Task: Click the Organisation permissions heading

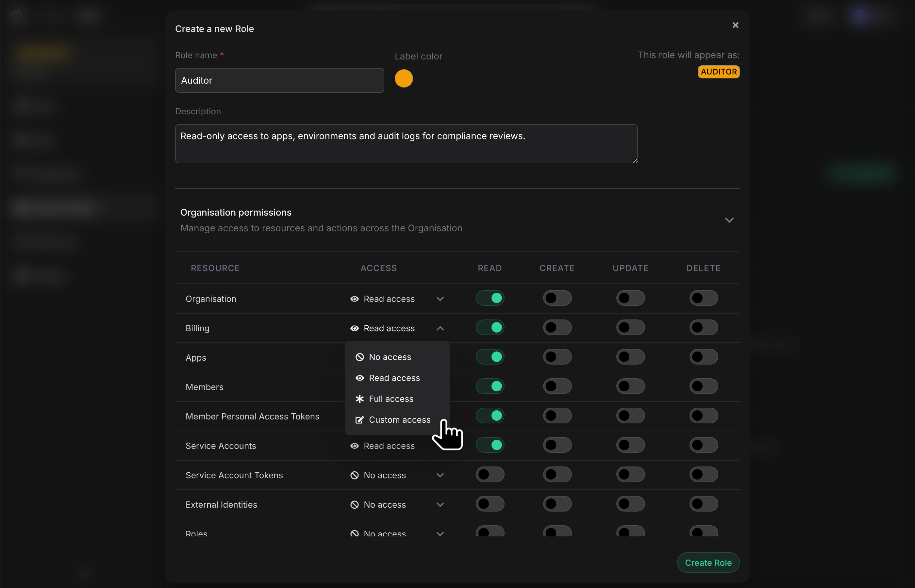Action: coord(236,212)
